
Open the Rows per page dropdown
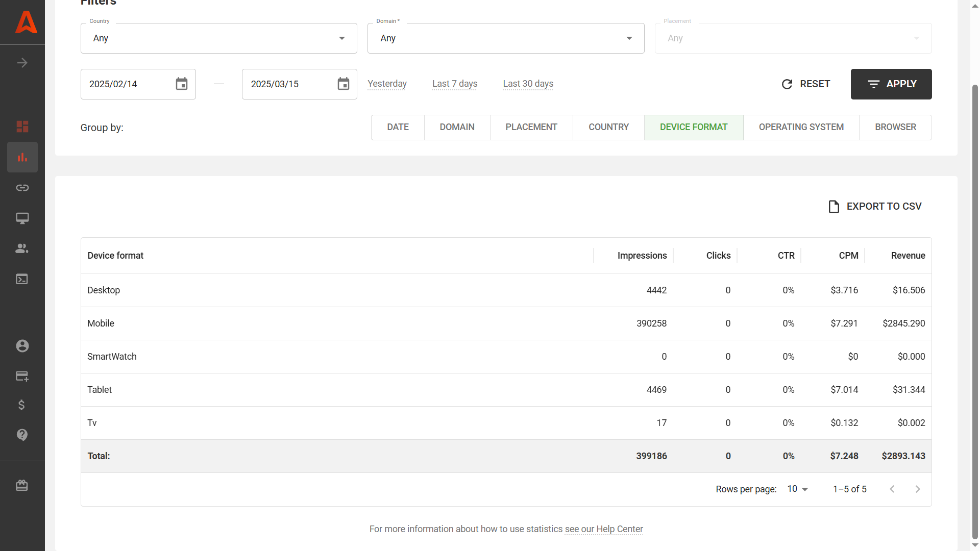click(x=798, y=489)
